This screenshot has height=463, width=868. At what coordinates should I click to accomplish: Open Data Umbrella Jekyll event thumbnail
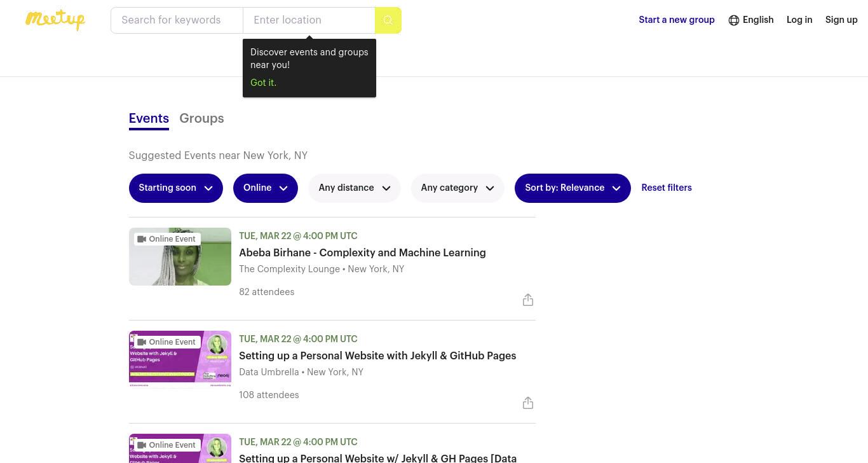tap(180, 359)
